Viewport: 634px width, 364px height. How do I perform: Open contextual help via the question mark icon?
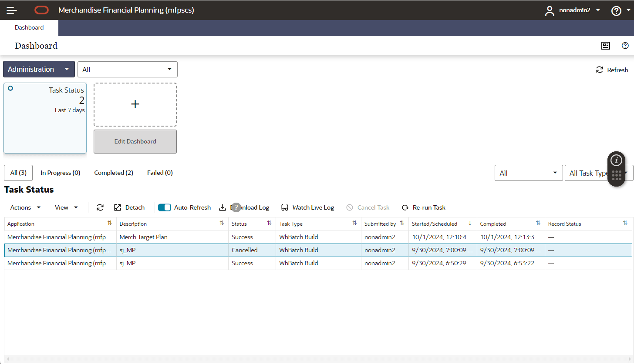click(x=625, y=46)
